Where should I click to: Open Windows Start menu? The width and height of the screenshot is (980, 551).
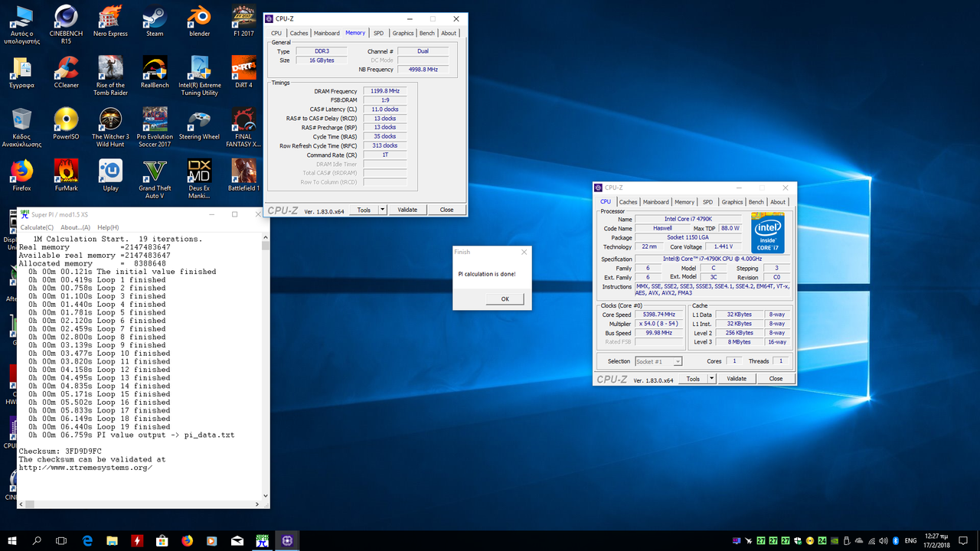[x=12, y=540]
